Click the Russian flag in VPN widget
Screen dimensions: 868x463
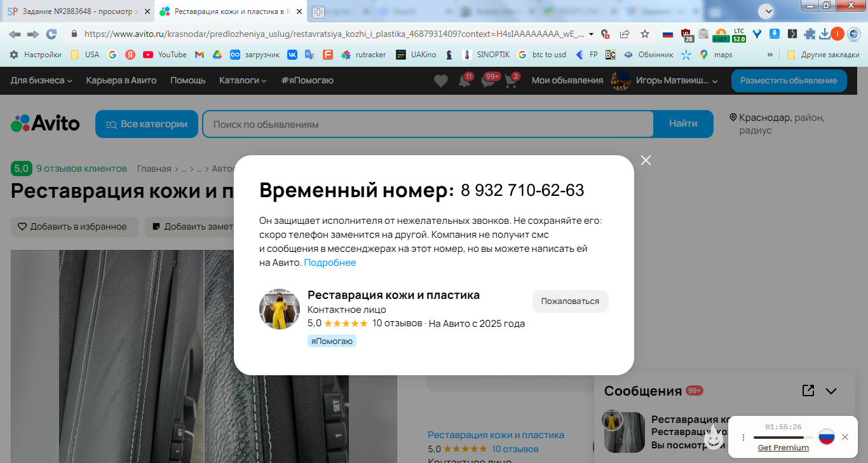(x=826, y=437)
